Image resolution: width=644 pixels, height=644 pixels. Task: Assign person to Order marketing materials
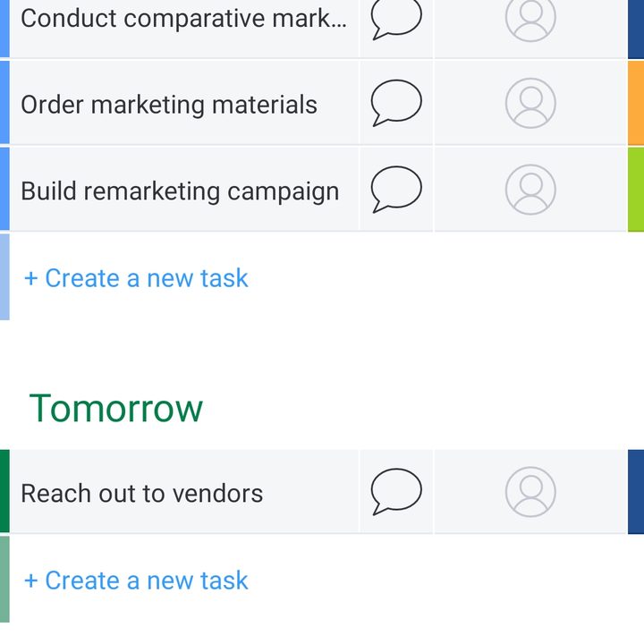[x=530, y=103]
